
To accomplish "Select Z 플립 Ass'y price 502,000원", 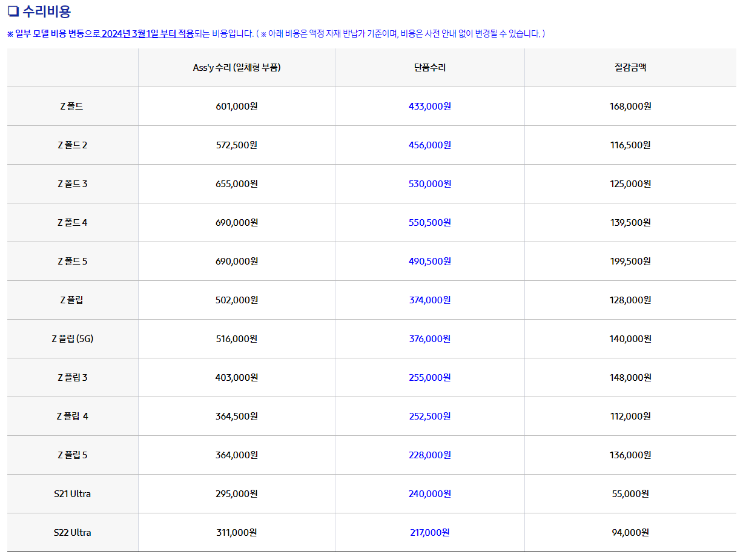I will 237,300.
